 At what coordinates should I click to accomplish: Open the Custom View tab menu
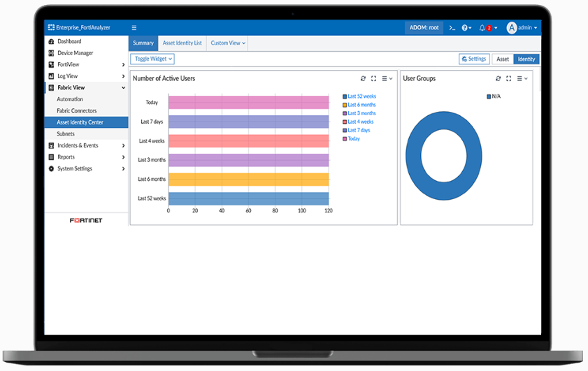[x=228, y=43]
